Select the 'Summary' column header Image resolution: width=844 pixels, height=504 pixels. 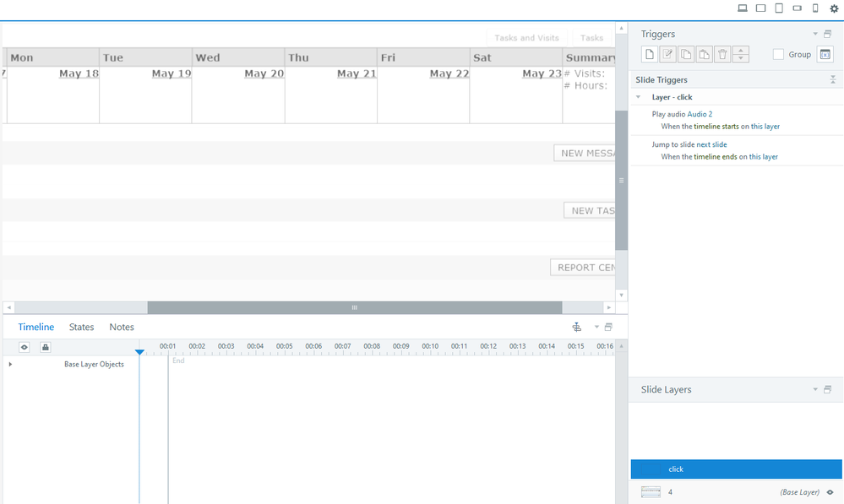(589, 57)
